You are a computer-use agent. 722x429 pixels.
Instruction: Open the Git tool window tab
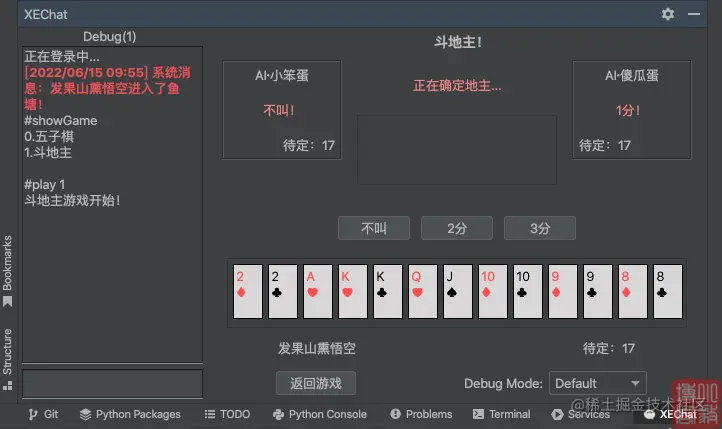point(43,414)
